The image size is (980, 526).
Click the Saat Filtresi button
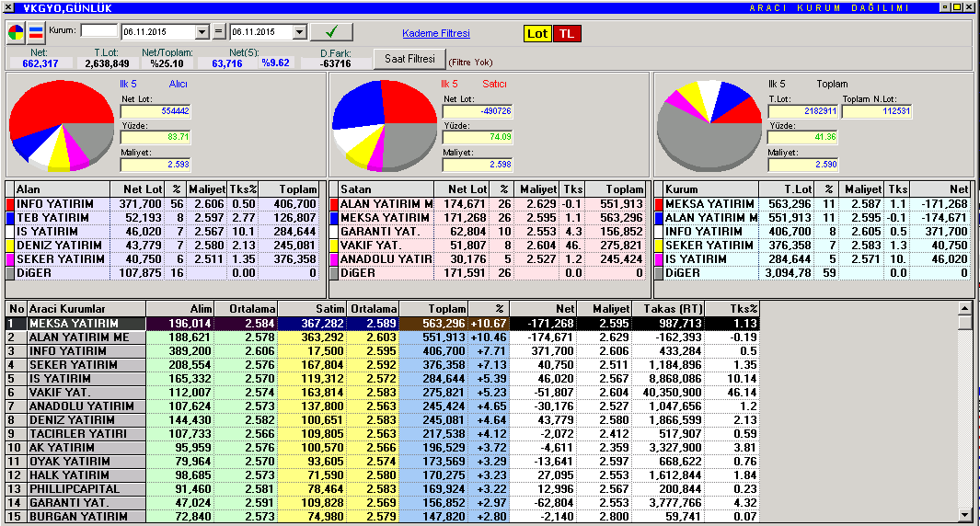click(x=409, y=59)
